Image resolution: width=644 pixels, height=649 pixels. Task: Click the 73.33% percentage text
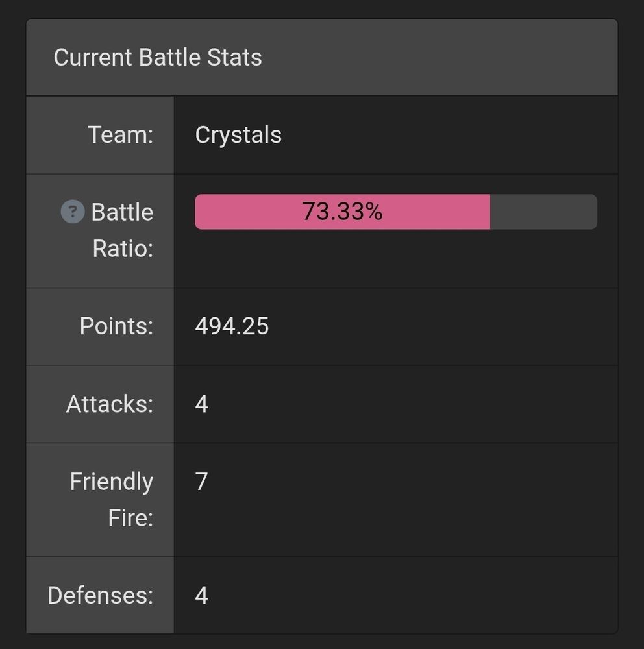[x=342, y=212]
